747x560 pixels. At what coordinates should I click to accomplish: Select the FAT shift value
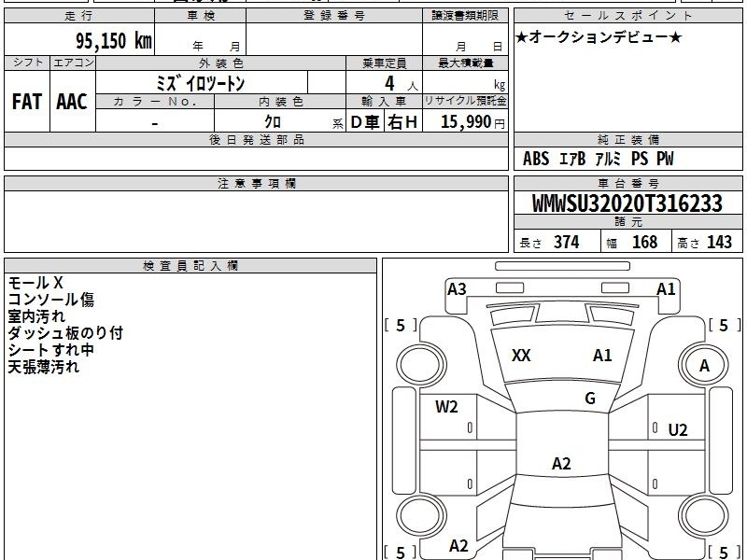[27, 102]
